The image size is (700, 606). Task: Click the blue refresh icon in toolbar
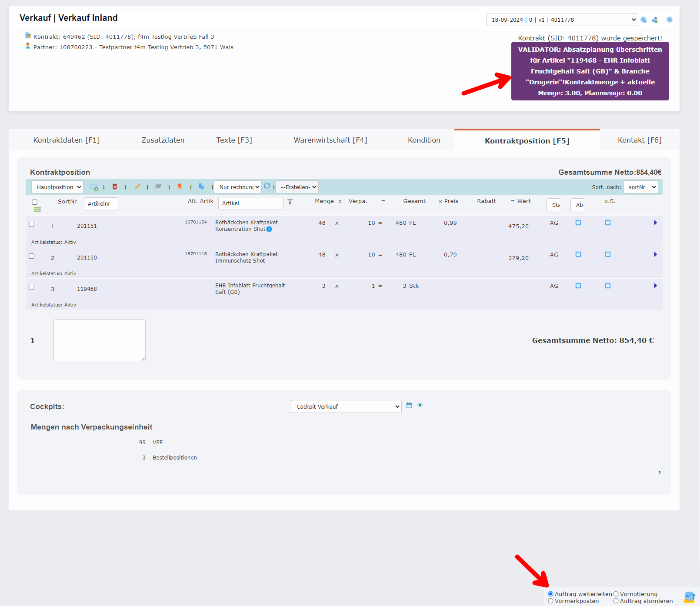point(267,186)
